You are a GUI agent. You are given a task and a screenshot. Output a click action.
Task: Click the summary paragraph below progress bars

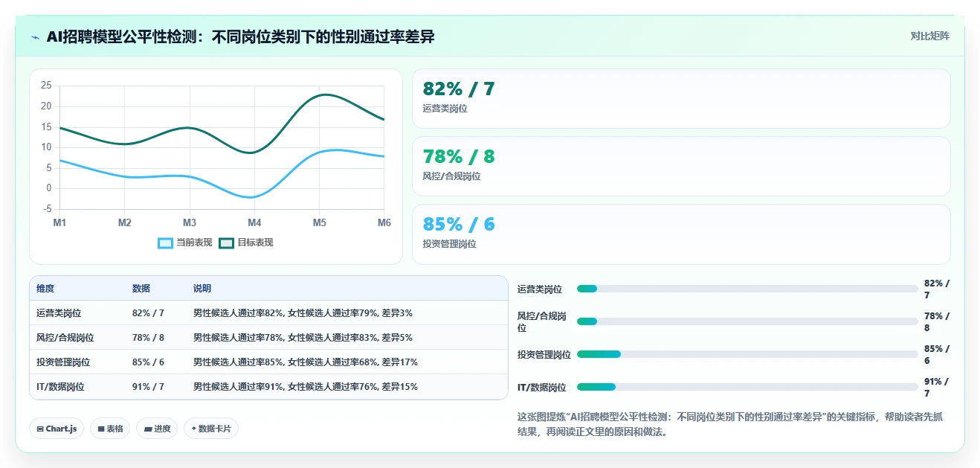[730, 424]
